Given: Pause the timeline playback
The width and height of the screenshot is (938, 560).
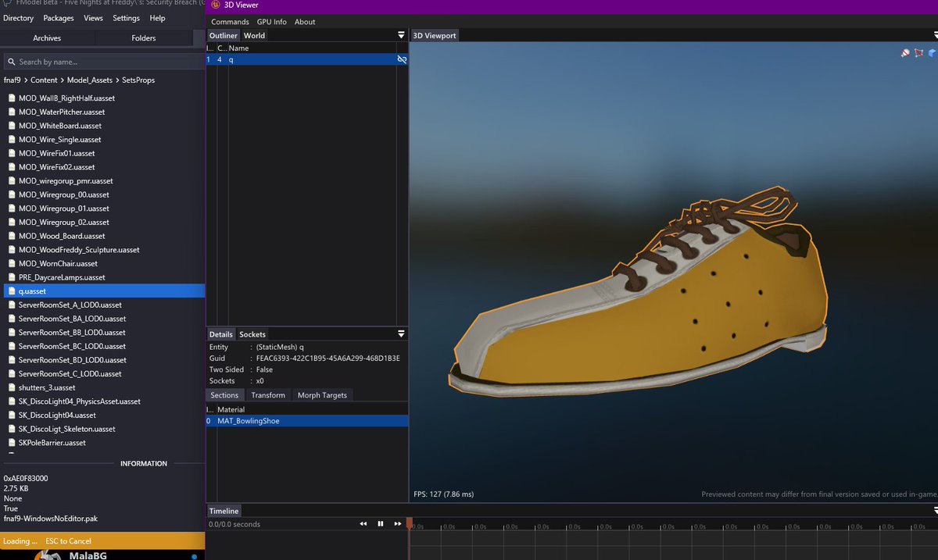Looking at the screenshot, I should click(x=381, y=524).
